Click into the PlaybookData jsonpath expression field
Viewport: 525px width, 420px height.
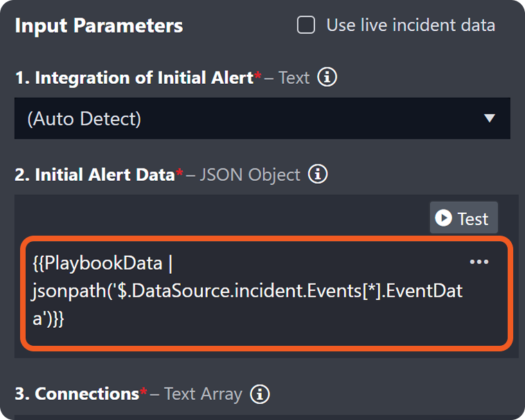[x=249, y=292]
